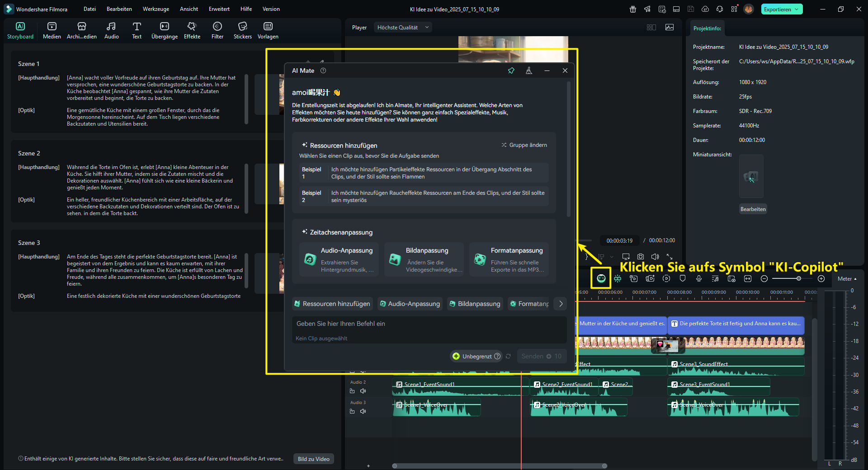The height and width of the screenshot is (470, 868).
Task: Toggle lock on the Audio 3 track
Action: point(352,411)
